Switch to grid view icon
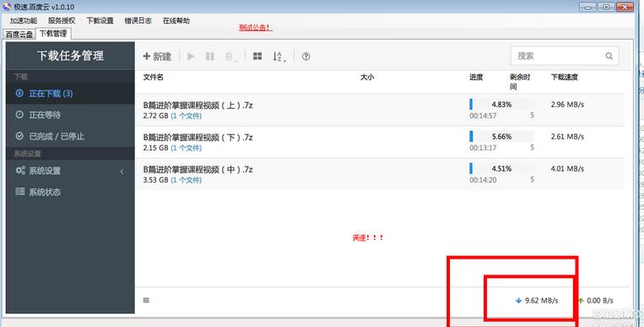 [x=257, y=57]
